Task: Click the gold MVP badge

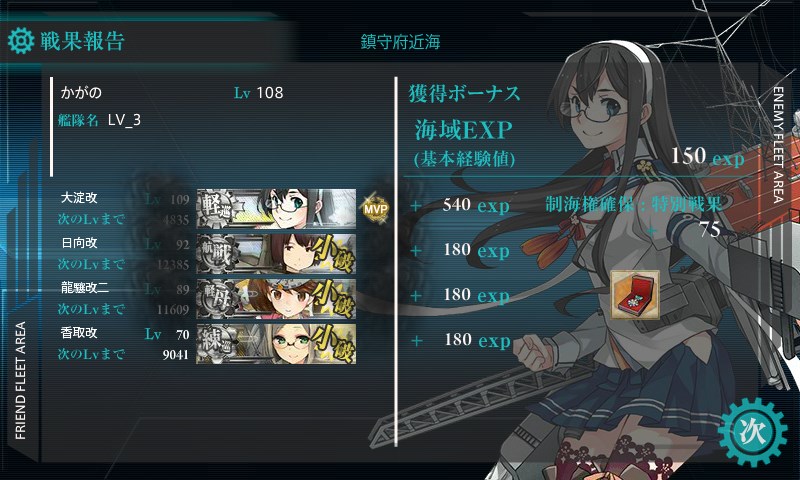Action: pyautogui.click(x=376, y=208)
